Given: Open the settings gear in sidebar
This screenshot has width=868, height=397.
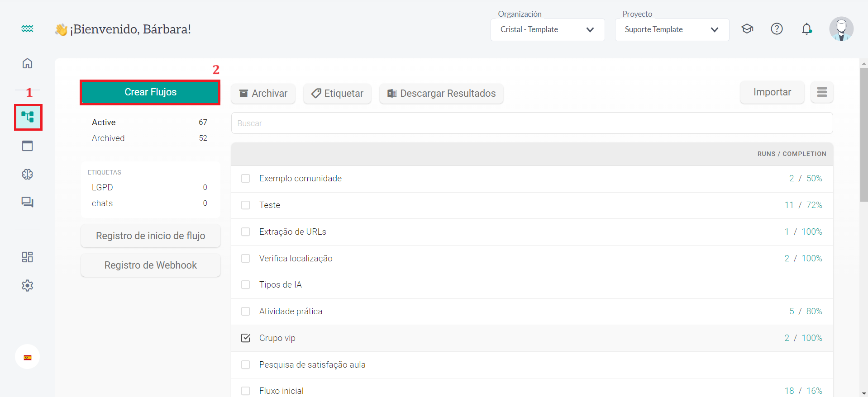Looking at the screenshot, I should (28, 285).
